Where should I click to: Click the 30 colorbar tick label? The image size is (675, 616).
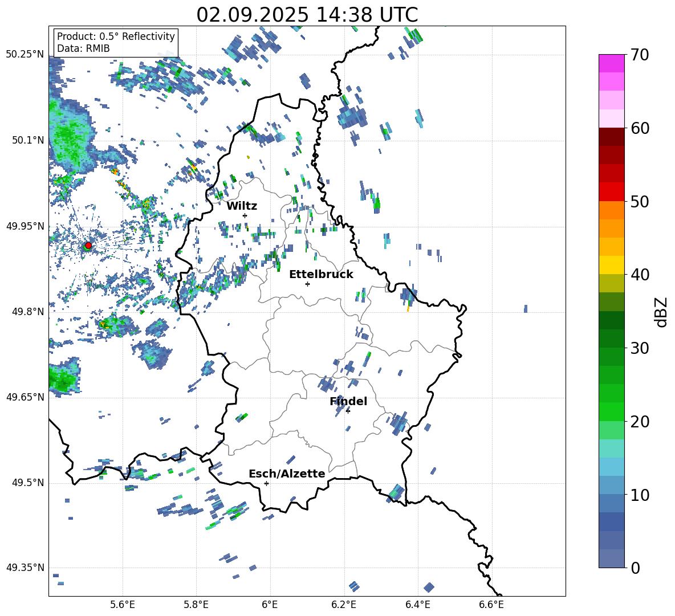click(640, 348)
